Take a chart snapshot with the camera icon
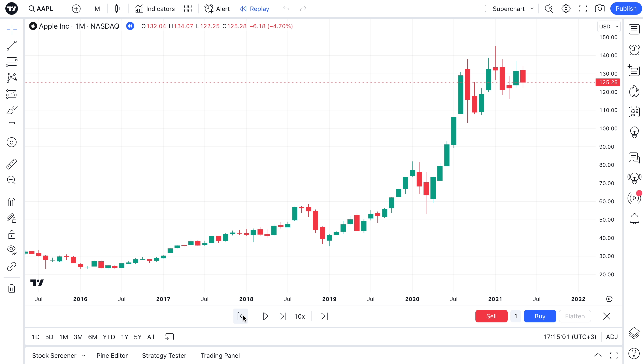The image size is (643, 364). [x=599, y=9]
